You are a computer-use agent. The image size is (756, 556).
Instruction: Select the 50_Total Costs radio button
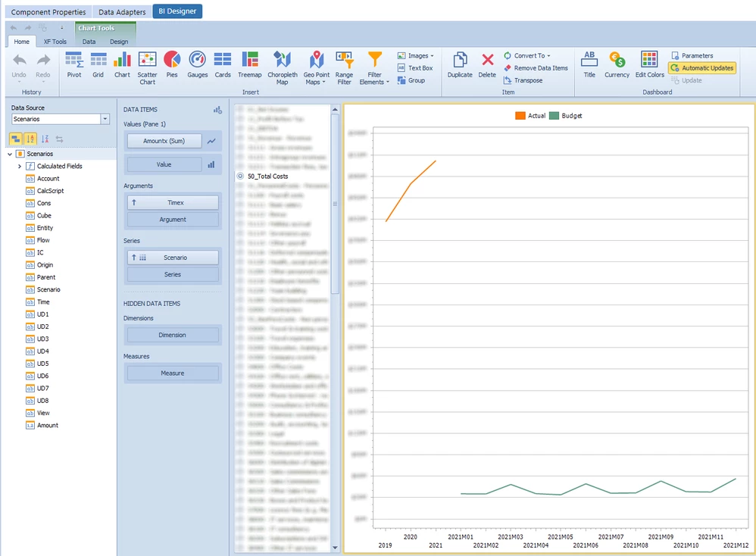[x=240, y=176]
